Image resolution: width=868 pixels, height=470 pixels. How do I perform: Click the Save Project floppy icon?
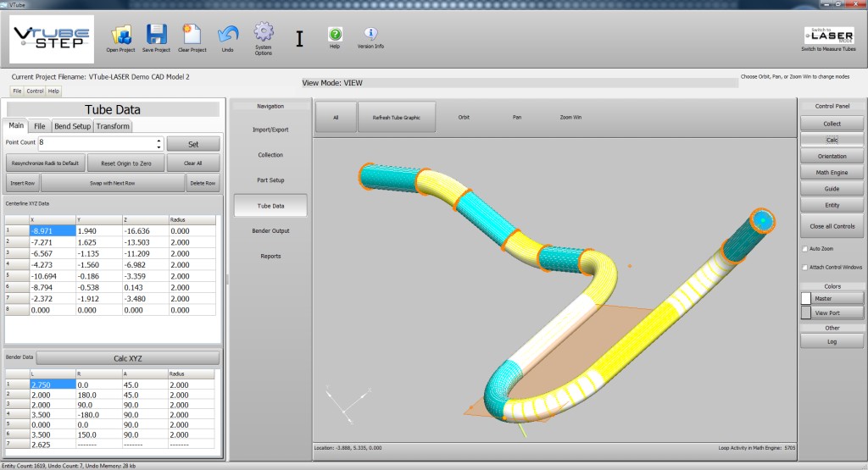pyautogui.click(x=156, y=35)
